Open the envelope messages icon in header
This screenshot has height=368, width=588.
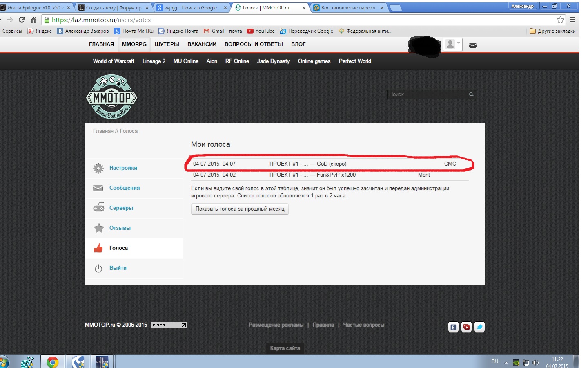tap(473, 45)
